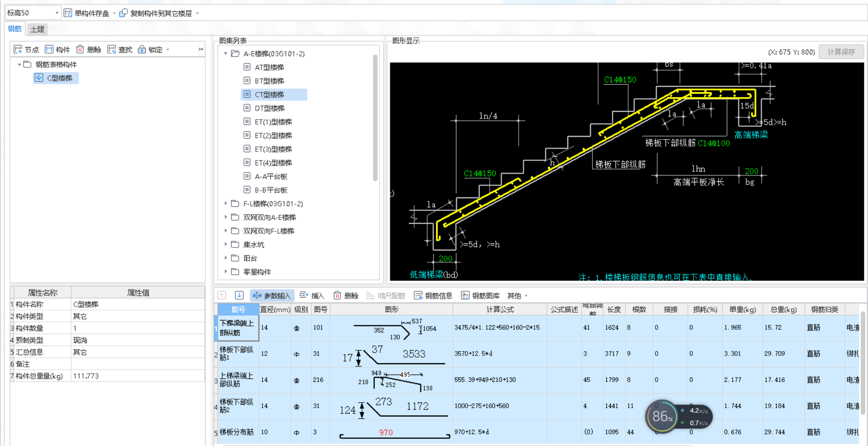Click the move row up arrow icon
The image size is (868, 446).
[x=222, y=296]
